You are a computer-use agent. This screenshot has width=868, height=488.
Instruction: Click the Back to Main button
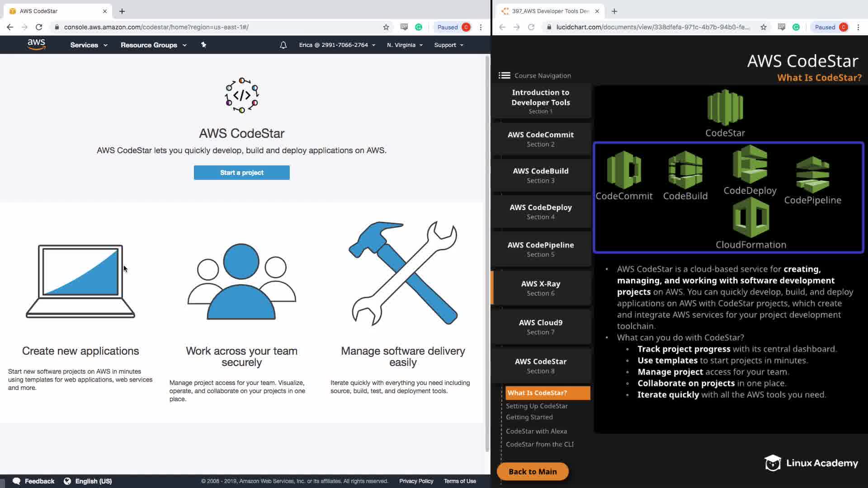[533, 471]
